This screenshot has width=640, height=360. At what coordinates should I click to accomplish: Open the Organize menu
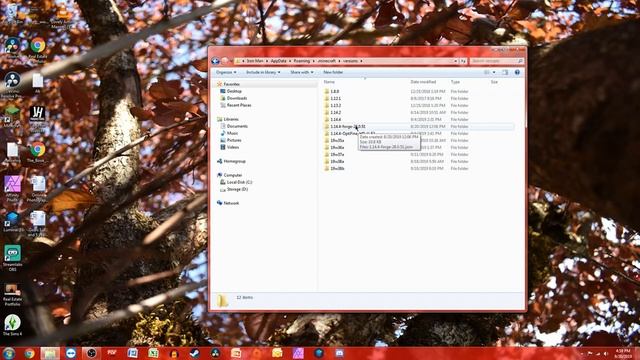point(226,72)
